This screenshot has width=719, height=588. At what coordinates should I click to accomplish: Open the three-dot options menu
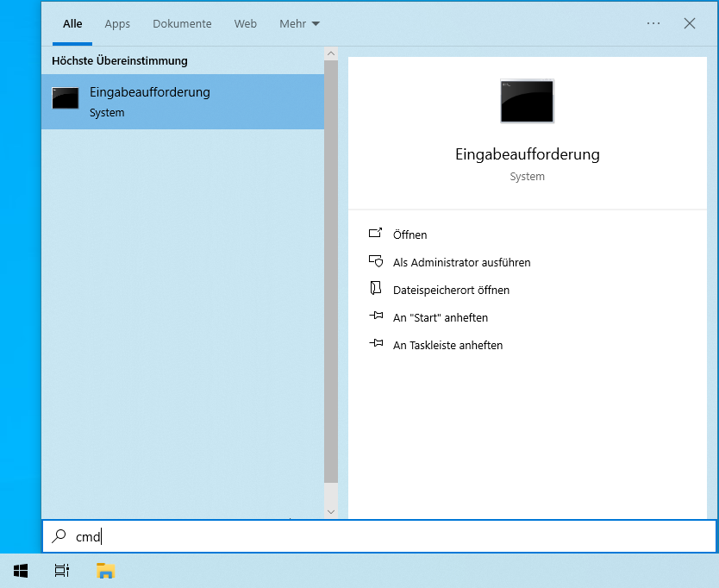[653, 24]
